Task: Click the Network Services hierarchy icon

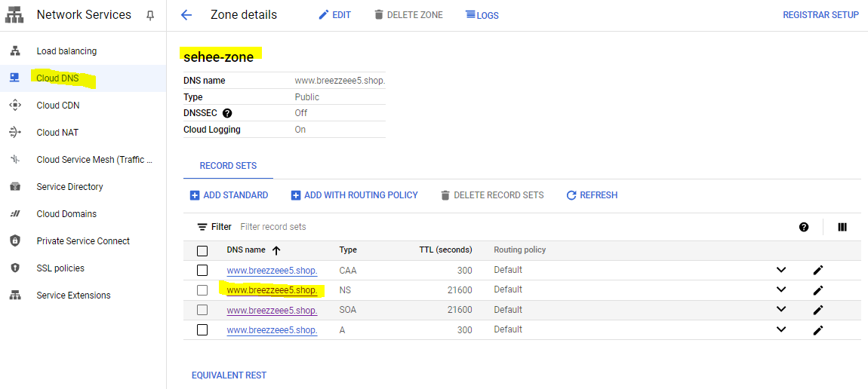Action: click(x=15, y=16)
